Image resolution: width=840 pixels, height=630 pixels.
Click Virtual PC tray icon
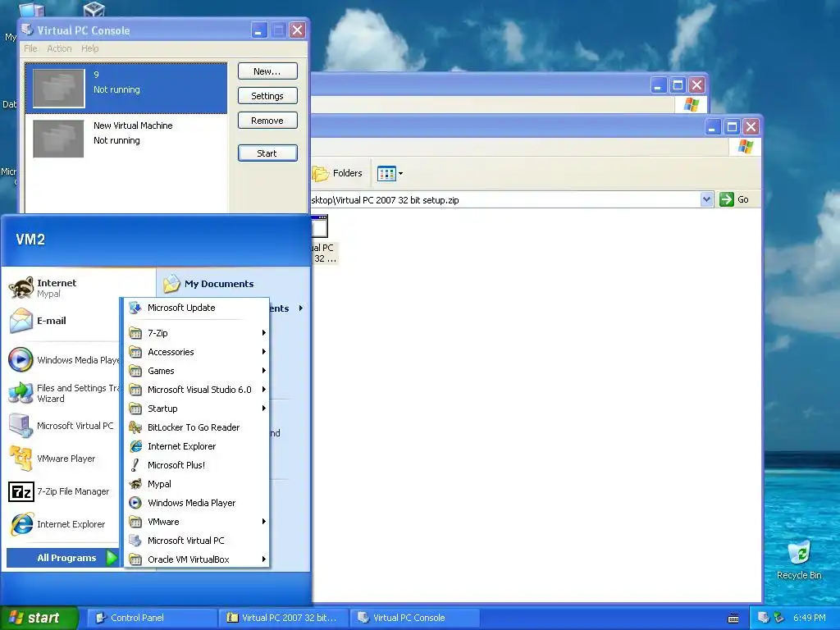764,618
